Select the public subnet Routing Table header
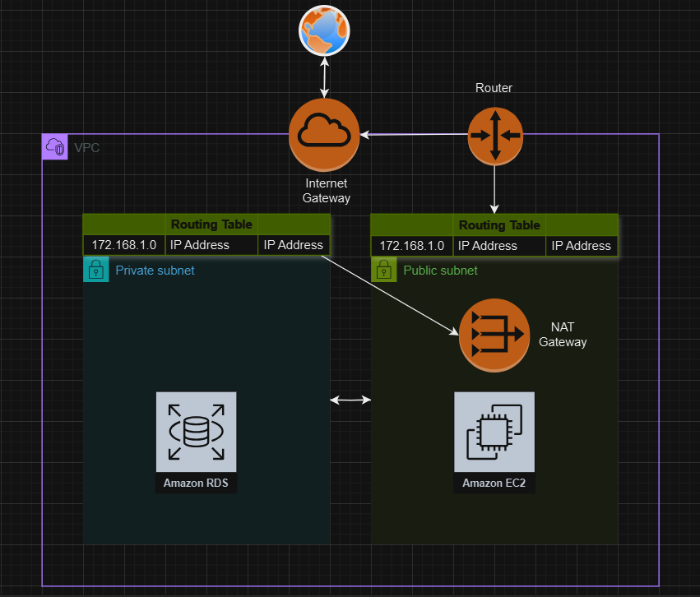 pyautogui.click(x=494, y=224)
